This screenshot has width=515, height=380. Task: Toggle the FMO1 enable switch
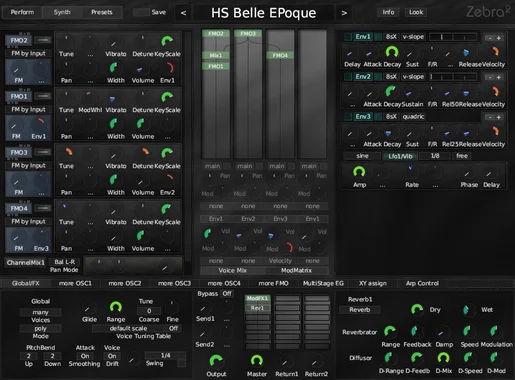(43, 96)
